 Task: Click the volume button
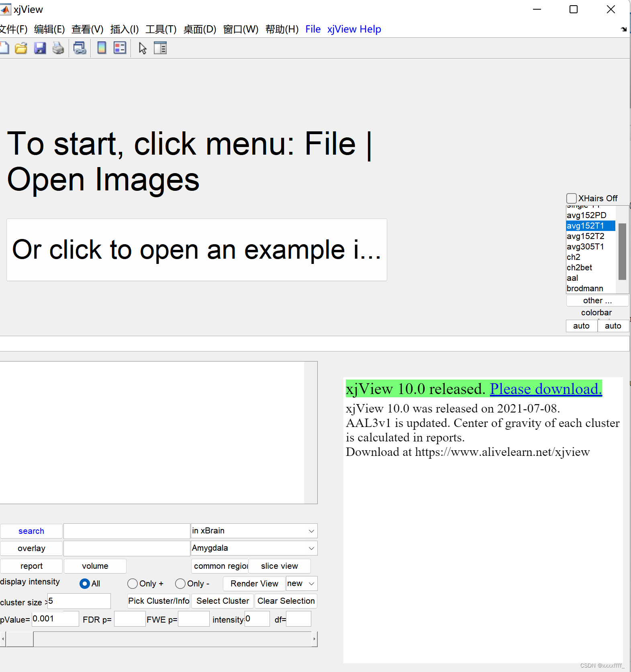click(x=95, y=566)
